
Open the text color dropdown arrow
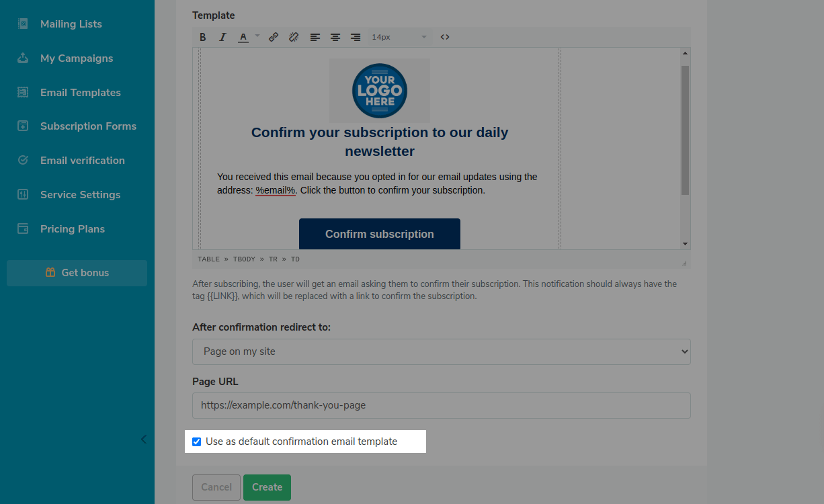pos(257,36)
